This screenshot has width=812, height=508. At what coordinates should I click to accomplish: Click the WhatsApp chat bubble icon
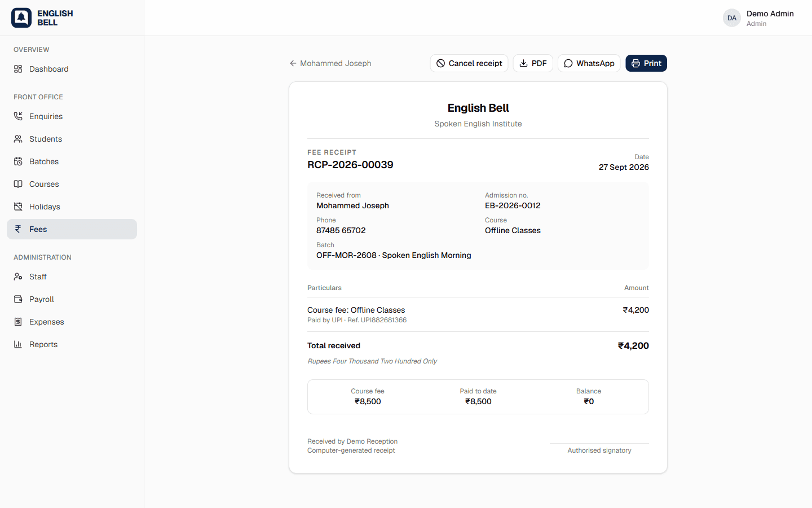click(x=568, y=63)
